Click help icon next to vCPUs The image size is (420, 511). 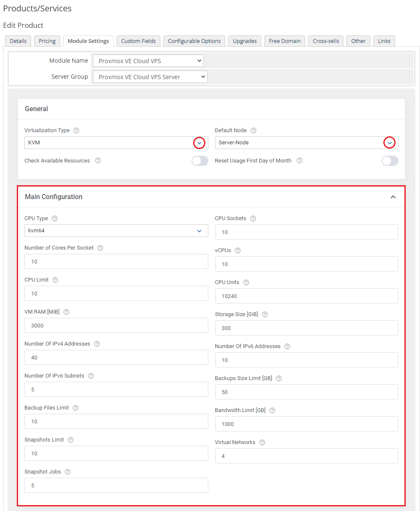[x=238, y=250]
